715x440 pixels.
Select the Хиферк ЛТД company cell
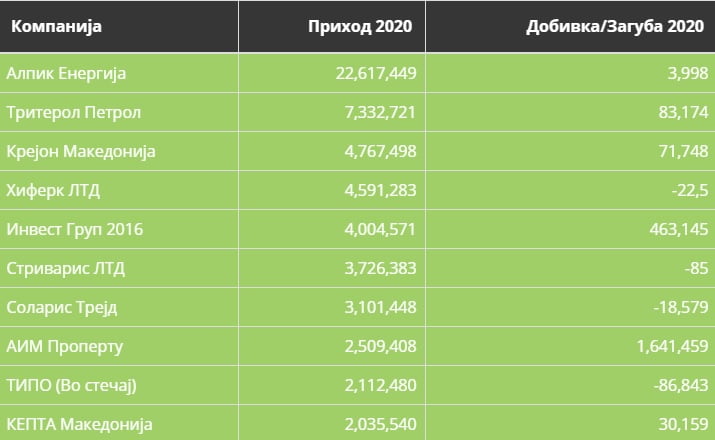click(x=53, y=190)
